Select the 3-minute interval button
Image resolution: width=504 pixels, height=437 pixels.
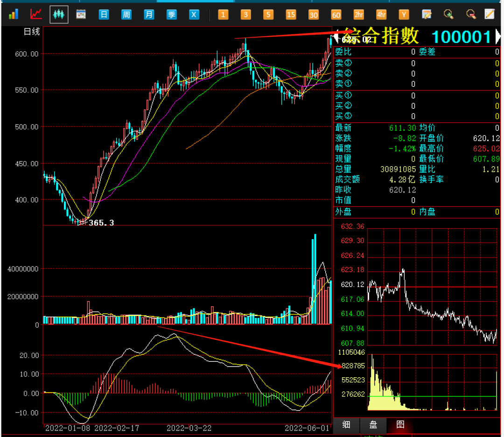point(245,14)
